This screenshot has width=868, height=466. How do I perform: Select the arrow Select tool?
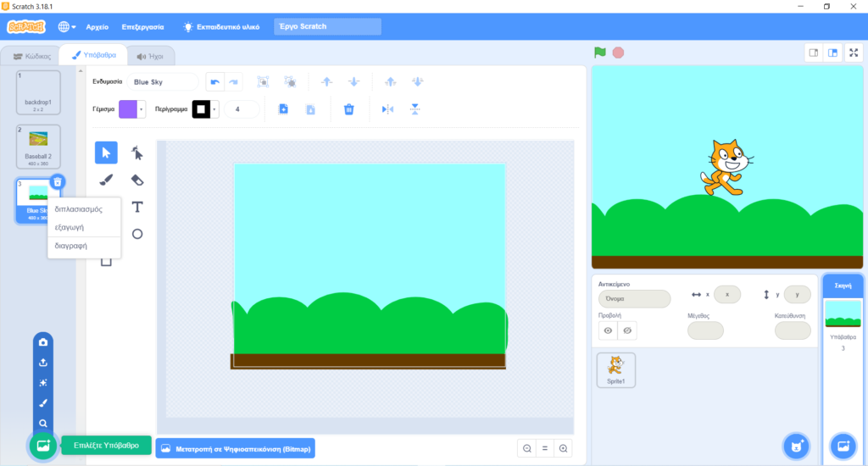(x=106, y=153)
